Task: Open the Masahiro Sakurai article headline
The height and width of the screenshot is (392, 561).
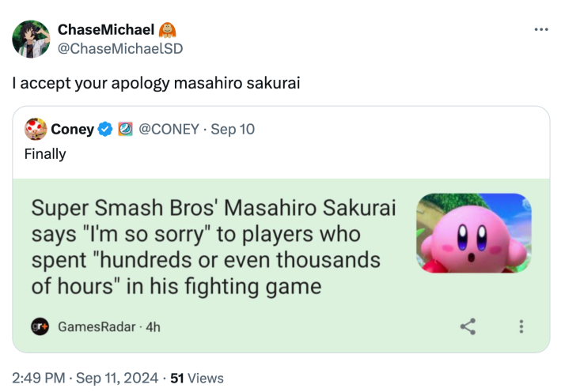Action: [x=214, y=247]
